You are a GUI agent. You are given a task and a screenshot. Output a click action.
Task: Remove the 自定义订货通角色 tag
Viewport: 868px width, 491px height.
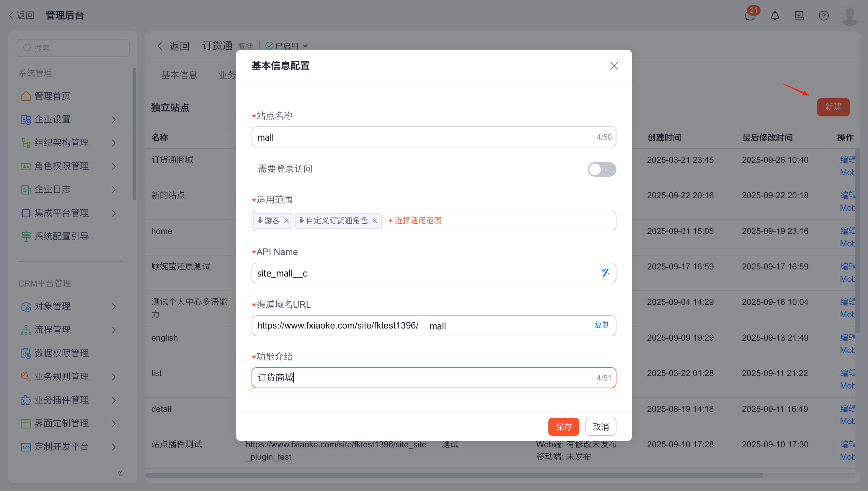pos(374,221)
